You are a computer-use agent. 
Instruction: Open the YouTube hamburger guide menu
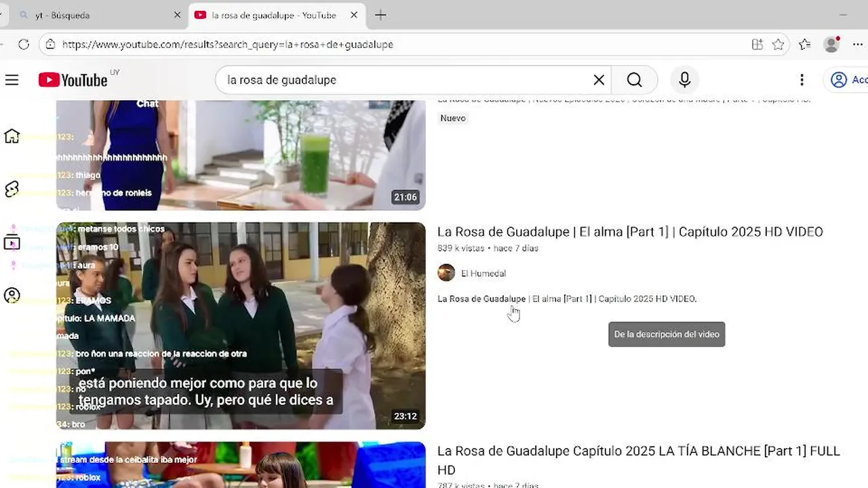pos(12,80)
